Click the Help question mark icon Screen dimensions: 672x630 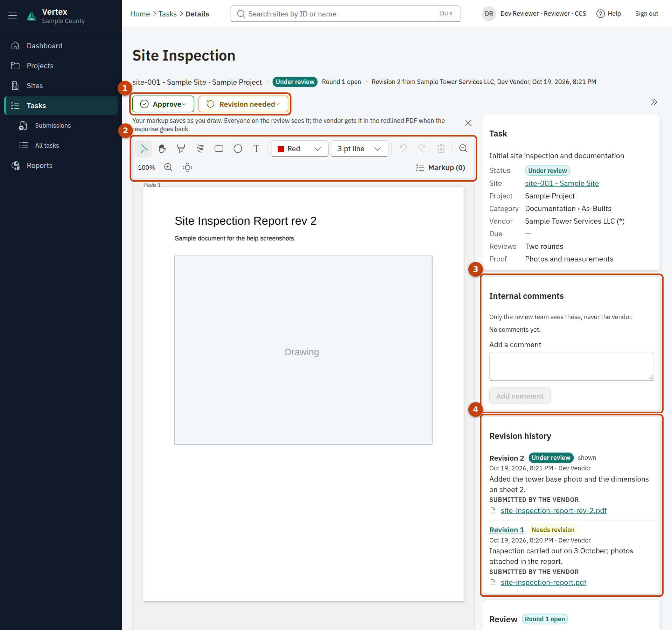[x=601, y=14]
